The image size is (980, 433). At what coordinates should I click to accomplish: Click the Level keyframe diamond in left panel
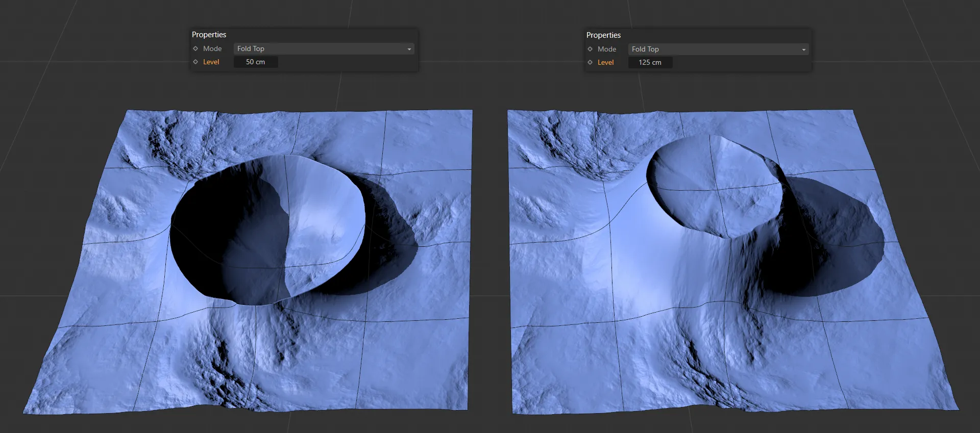pyautogui.click(x=195, y=62)
